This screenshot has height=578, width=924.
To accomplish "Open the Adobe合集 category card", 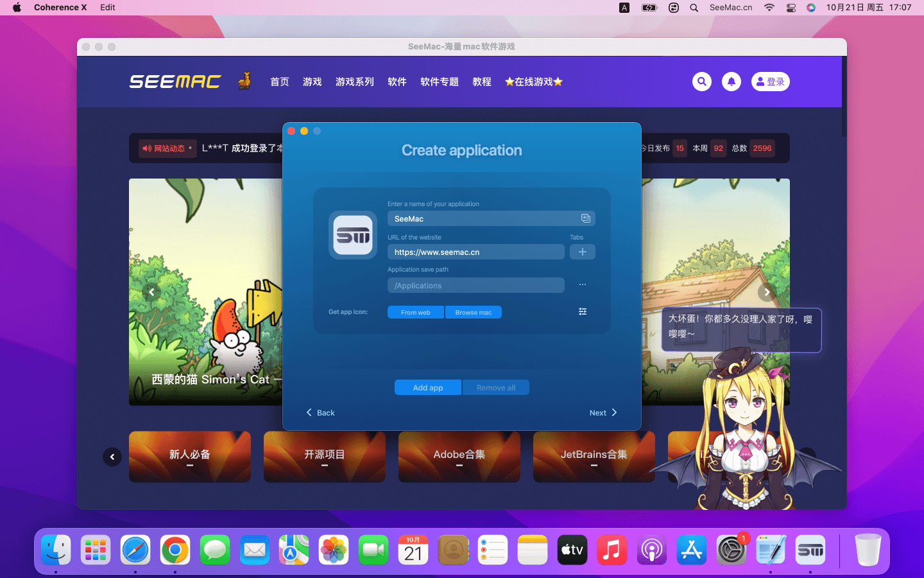I will pyautogui.click(x=459, y=457).
